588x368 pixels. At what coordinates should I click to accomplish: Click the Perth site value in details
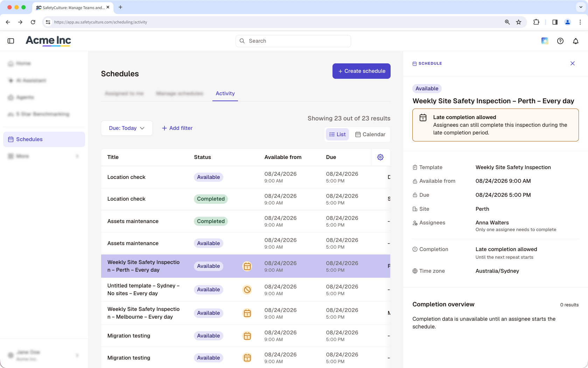pos(482,209)
